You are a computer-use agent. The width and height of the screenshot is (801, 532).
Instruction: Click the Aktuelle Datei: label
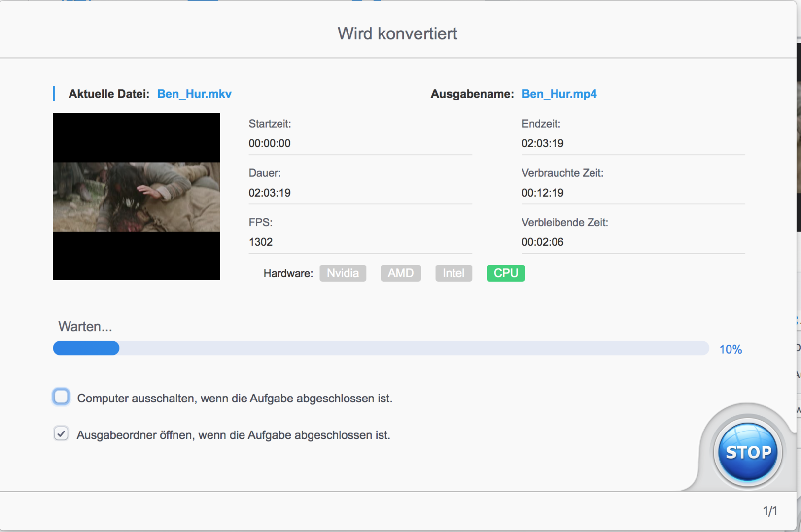(109, 94)
